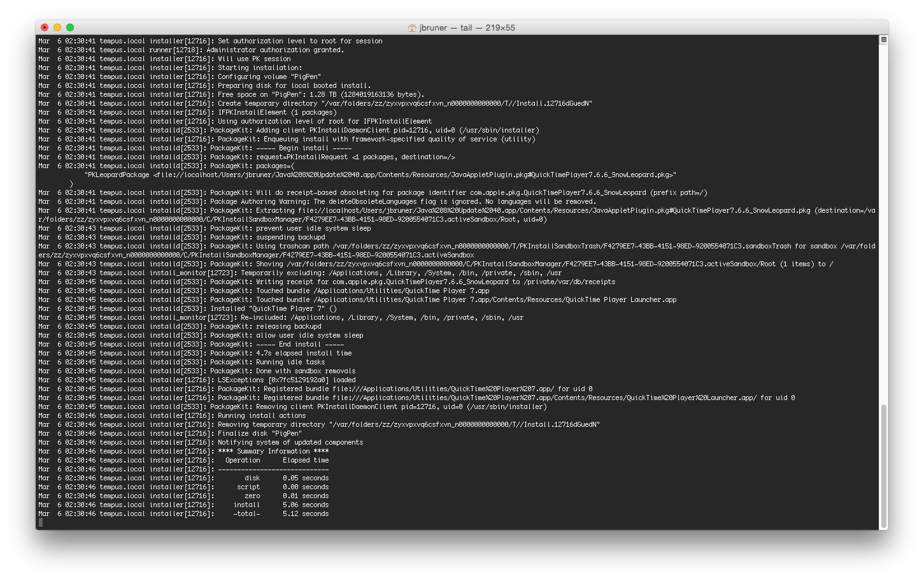Click 'releasing backupd' log line

pos(180,326)
